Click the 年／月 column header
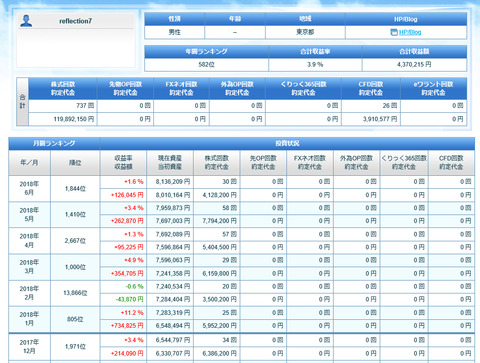The width and height of the screenshot is (480, 363). click(29, 163)
